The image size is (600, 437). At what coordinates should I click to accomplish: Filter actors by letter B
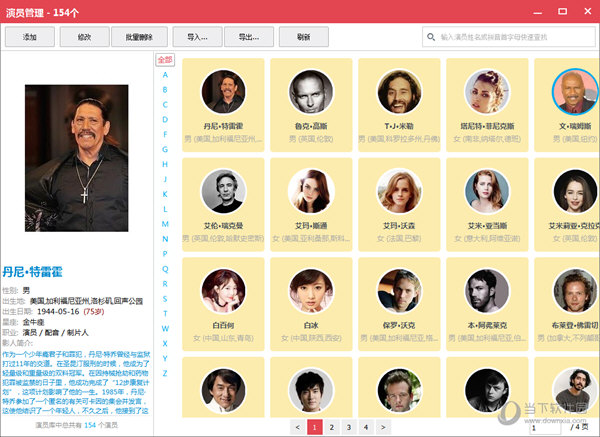tap(165, 90)
